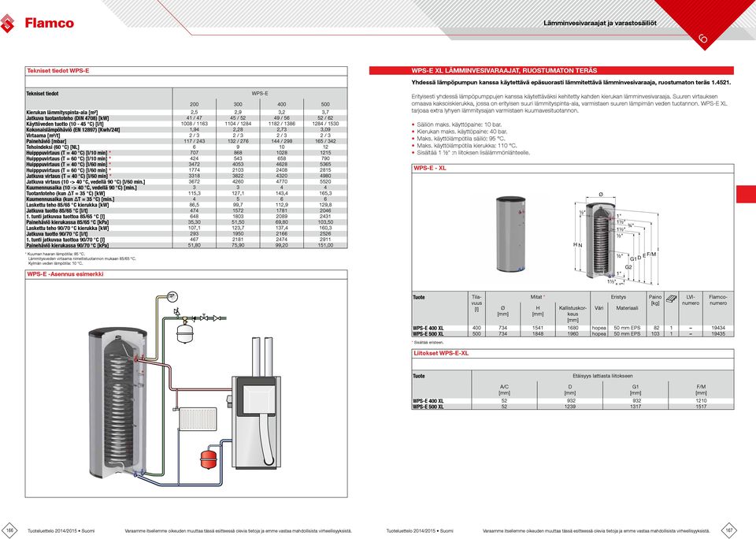Click 'WPS-E 400 XL' in the WPS-E - XL table

[x=428, y=328]
